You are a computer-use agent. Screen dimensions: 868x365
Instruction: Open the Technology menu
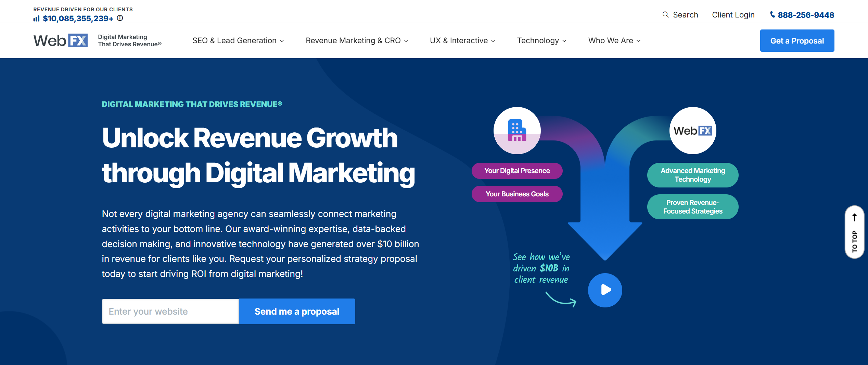click(x=541, y=40)
